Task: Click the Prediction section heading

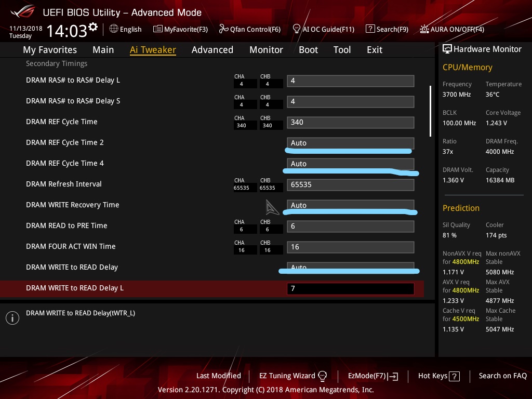Action: pos(461,208)
